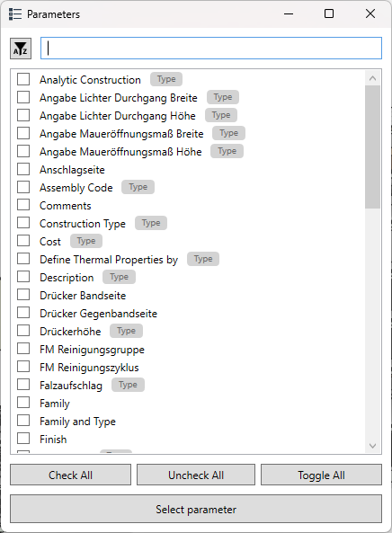Click the scrollbar down arrow
The image size is (392, 533).
point(372,446)
